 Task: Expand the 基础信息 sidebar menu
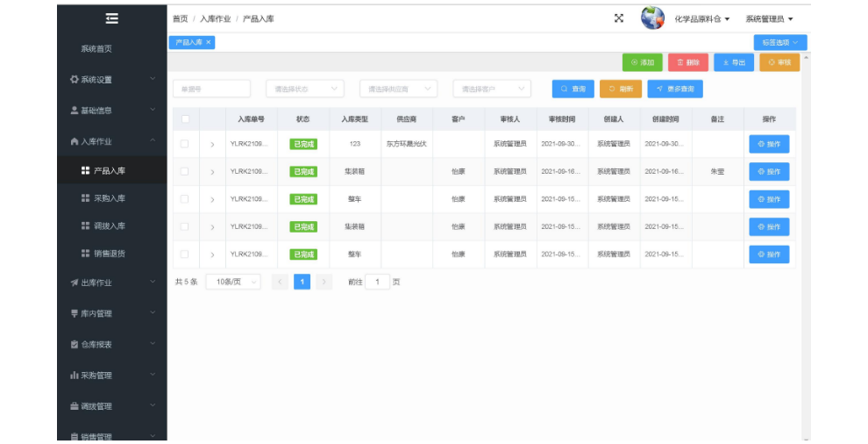(112, 111)
